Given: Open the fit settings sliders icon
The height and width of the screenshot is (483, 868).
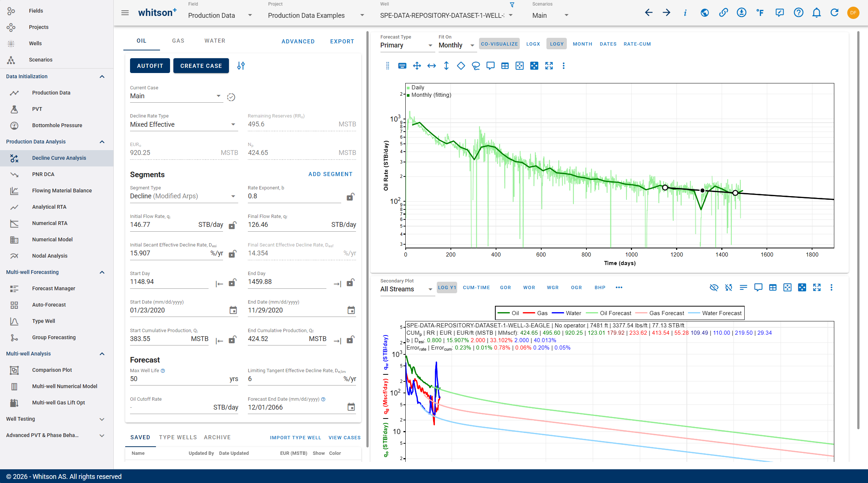Looking at the screenshot, I should point(241,66).
